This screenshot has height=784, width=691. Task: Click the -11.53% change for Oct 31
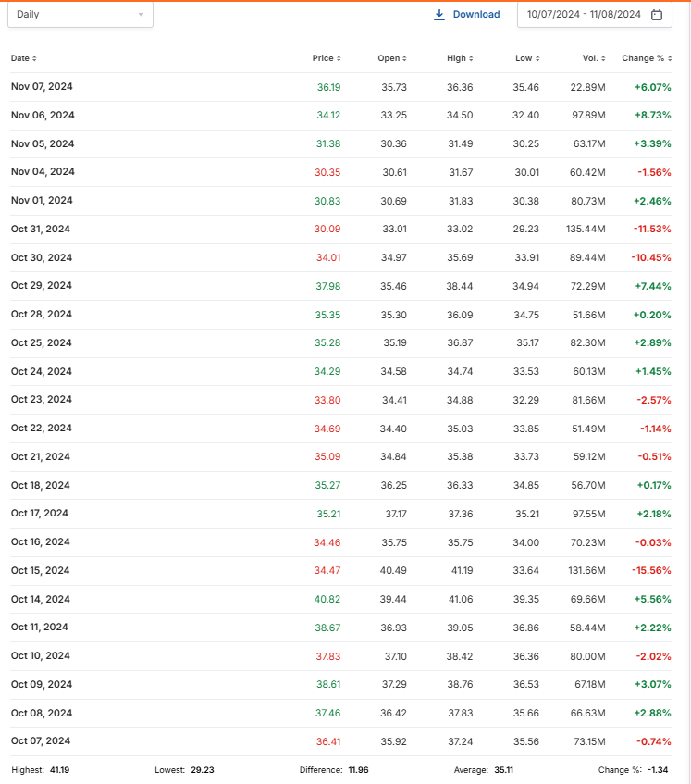[652, 229]
